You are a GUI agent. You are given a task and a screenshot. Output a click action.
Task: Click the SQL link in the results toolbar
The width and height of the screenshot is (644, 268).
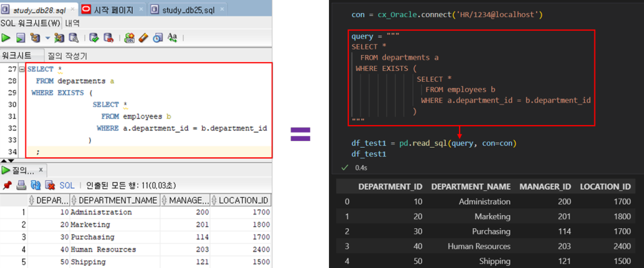click(67, 186)
